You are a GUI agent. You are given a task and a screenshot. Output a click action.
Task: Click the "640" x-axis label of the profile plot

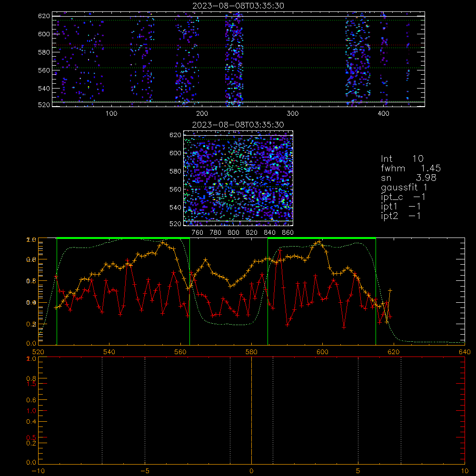(465, 352)
